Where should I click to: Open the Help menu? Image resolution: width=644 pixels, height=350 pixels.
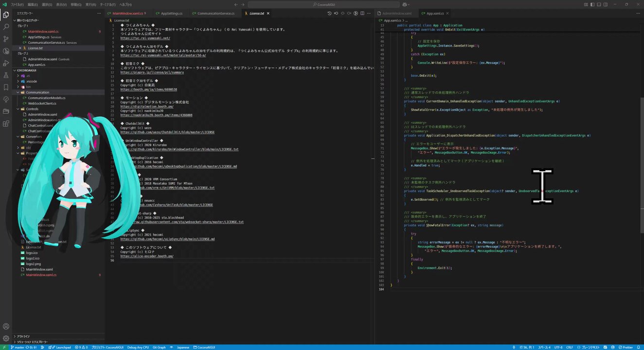click(125, 4)
